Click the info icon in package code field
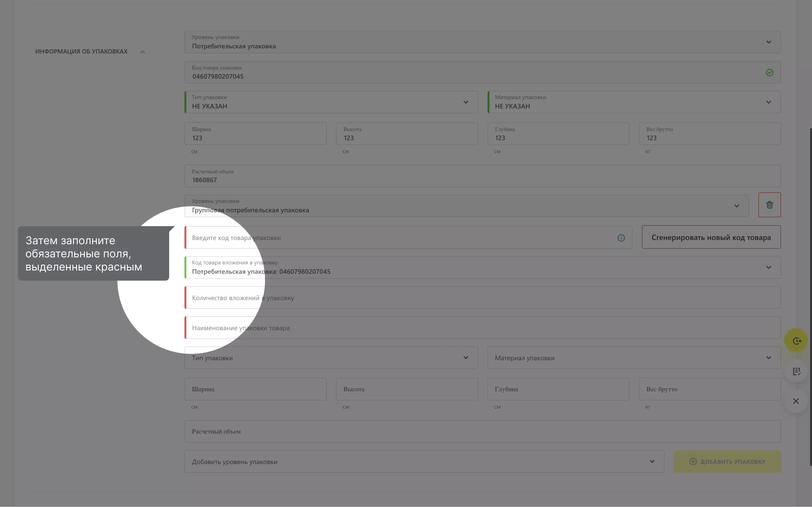 pos(621,238)
